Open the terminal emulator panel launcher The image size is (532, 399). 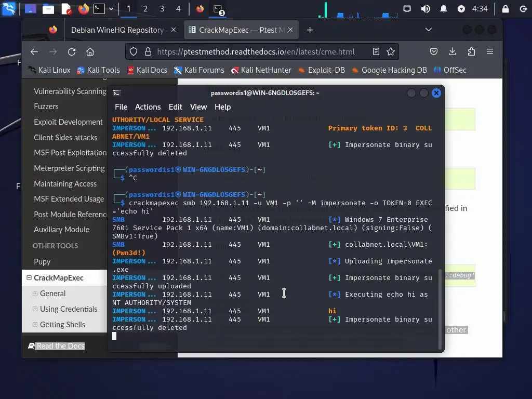pyautogui.click(x=99, y=9)
